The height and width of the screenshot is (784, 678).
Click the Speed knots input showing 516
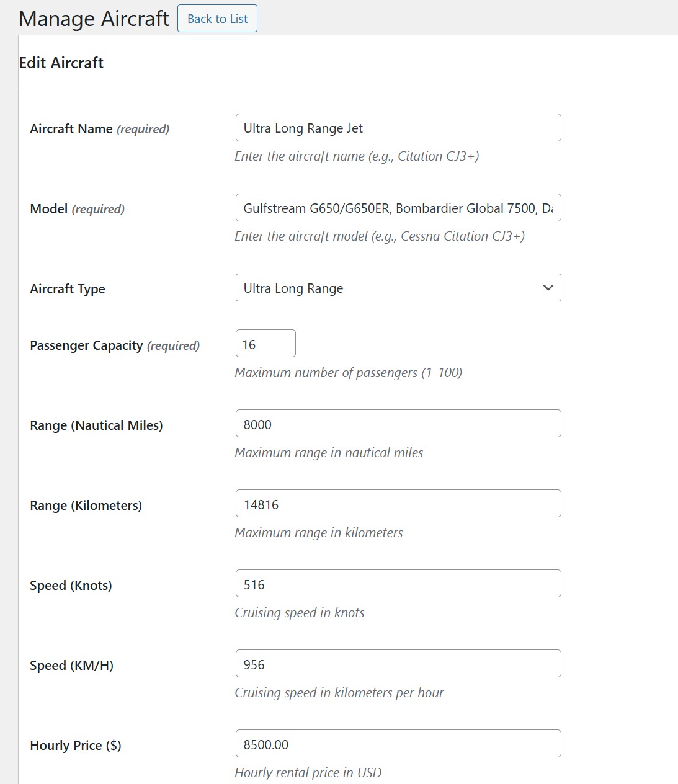tap(398, 584)
